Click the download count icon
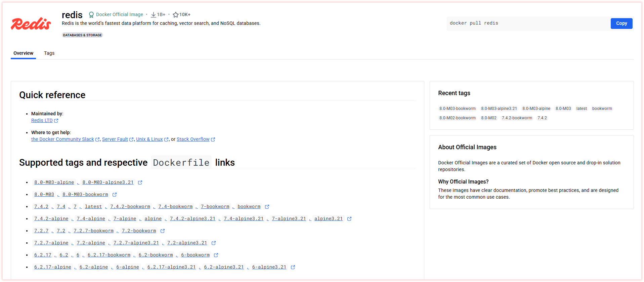This screenshot has height=282, width=644. pyautogui.click(x=154, y=15)
